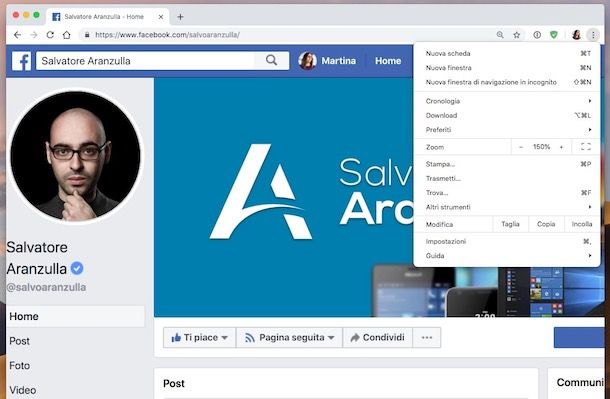Viewport: 610px width, 399px height.
Task: Open Martina's profile picture in Facebook header
Action: point(307,61)
